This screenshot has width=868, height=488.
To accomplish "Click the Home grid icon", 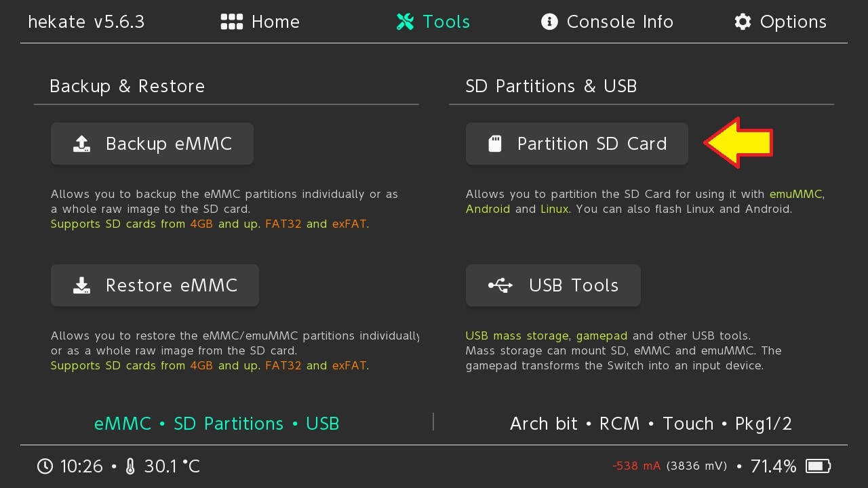I will click(x=232, y=22).
